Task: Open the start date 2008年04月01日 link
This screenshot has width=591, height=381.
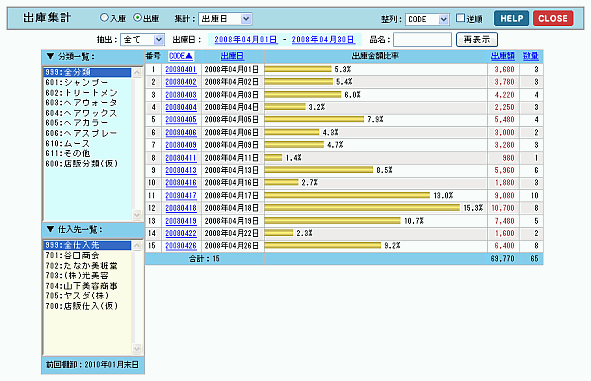Action: point(246,40)
